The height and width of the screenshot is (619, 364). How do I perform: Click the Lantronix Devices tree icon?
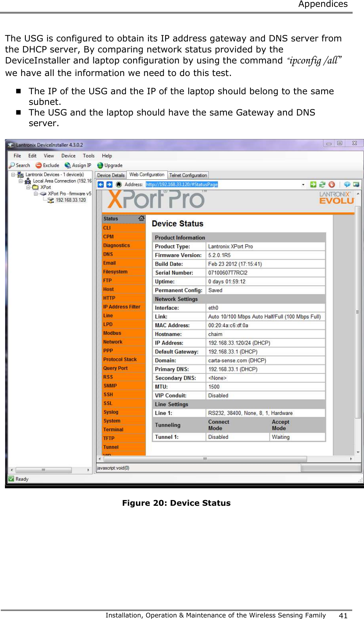[x=20, y=175]
